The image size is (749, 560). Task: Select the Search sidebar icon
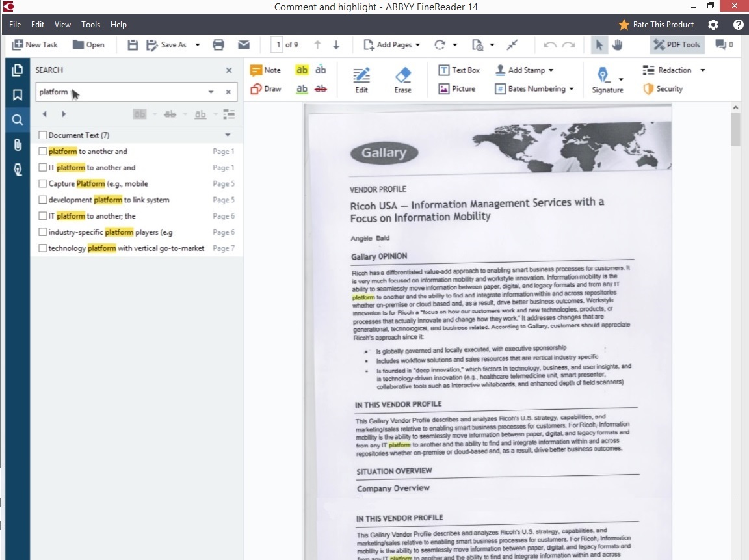(x=17, y=120)
